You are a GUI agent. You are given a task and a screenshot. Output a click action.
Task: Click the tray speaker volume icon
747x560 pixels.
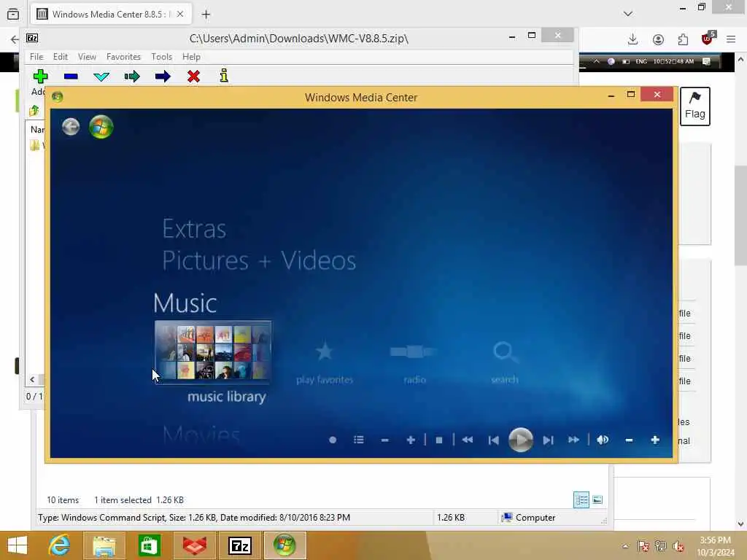click(x=678, y=546)
